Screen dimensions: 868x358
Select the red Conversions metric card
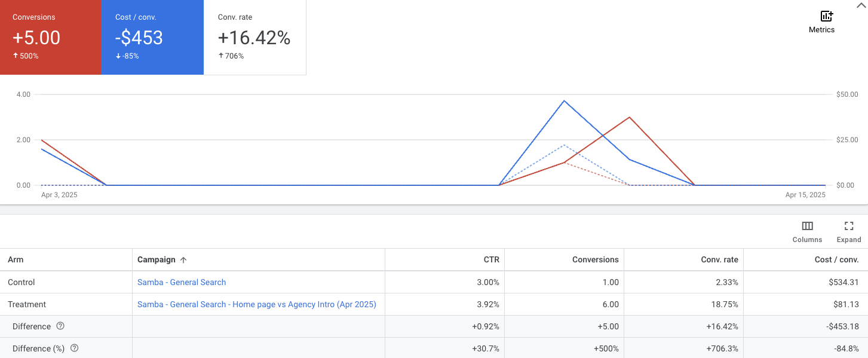coord(51,38)
